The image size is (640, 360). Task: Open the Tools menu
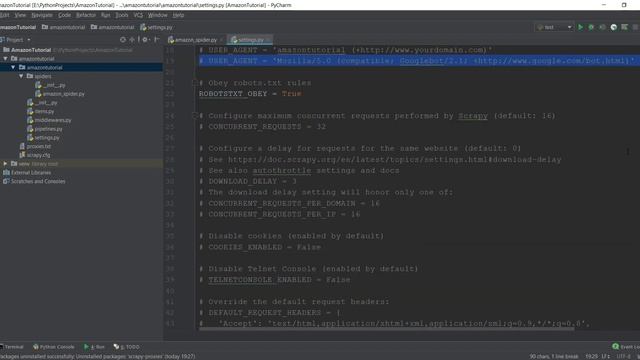click(x=122, y=15)
